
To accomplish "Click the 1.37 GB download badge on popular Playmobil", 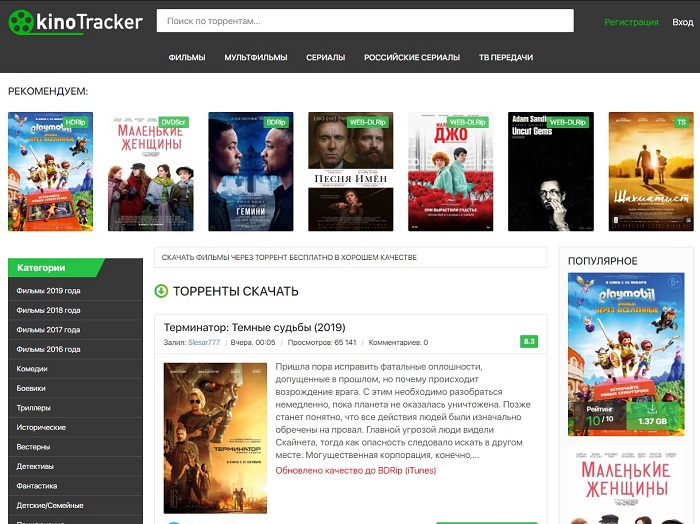I will pos(652,415).
